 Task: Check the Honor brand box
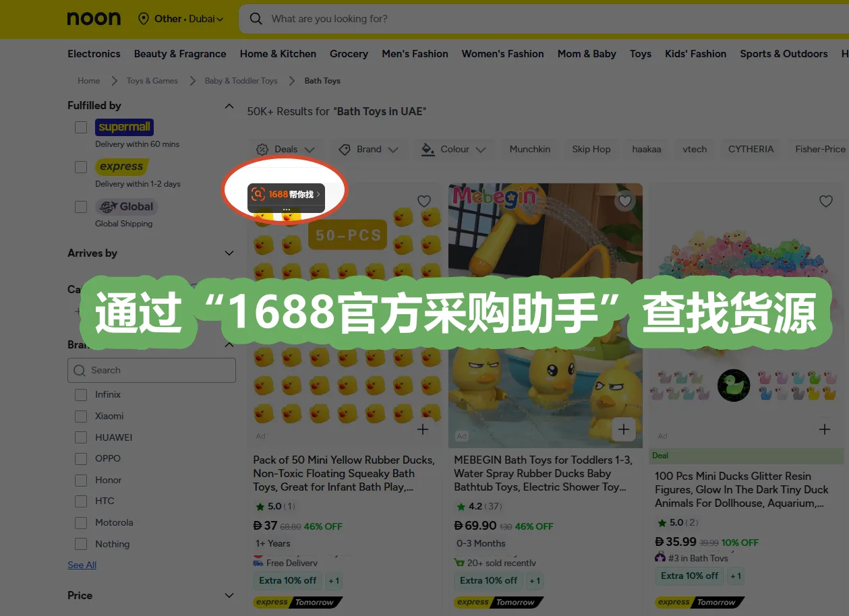coord(81,481)
